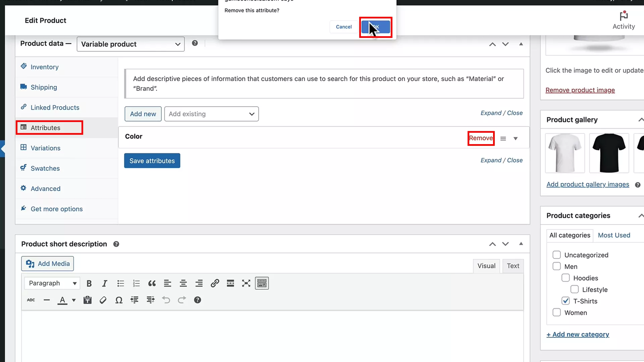Insert a bulleted list

[x=120, y=283]
